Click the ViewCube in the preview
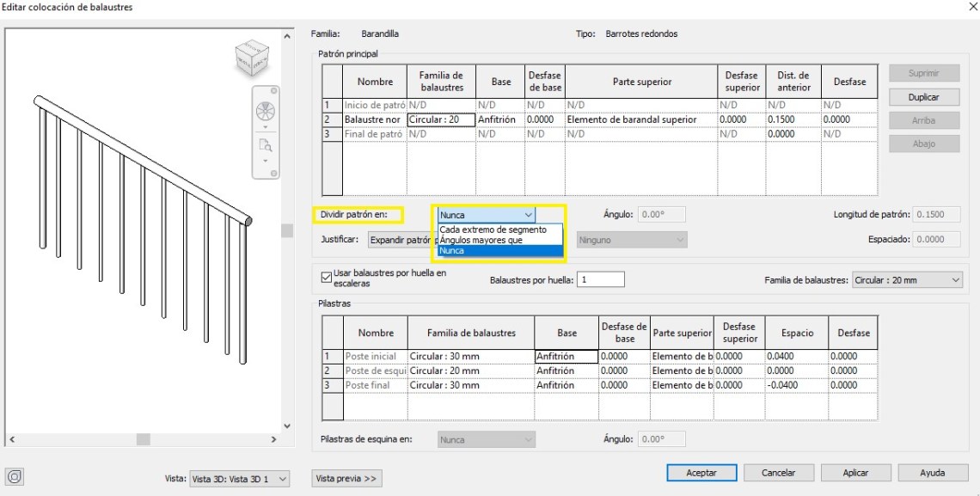Viewport: 980px width, 496px height. [251, 58]
